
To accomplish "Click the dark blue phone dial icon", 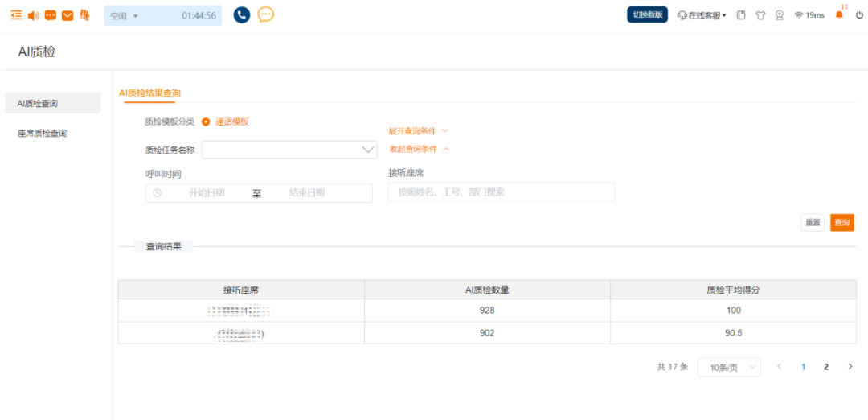I will pos(242,15).
